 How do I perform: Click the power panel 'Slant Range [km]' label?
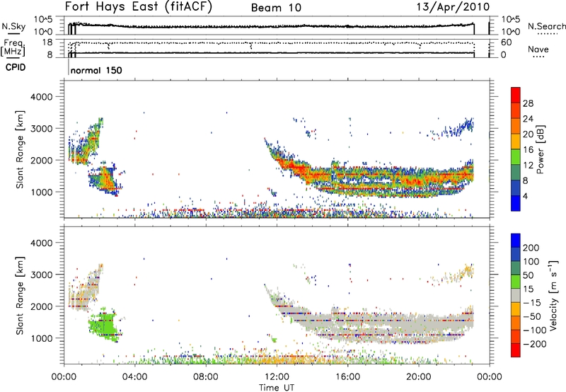pyautogui.click(x=20, y=149)
